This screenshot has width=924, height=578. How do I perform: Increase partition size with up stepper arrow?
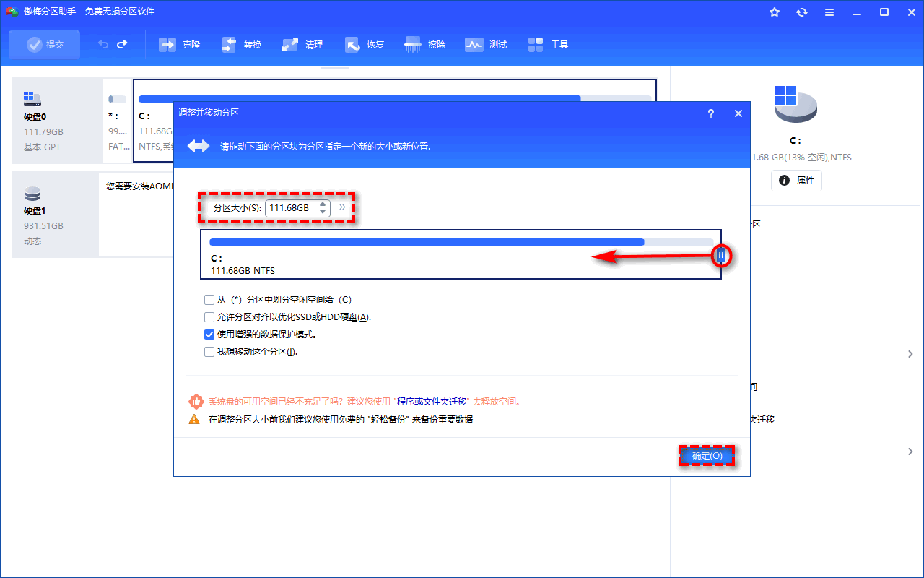point(323,204)
